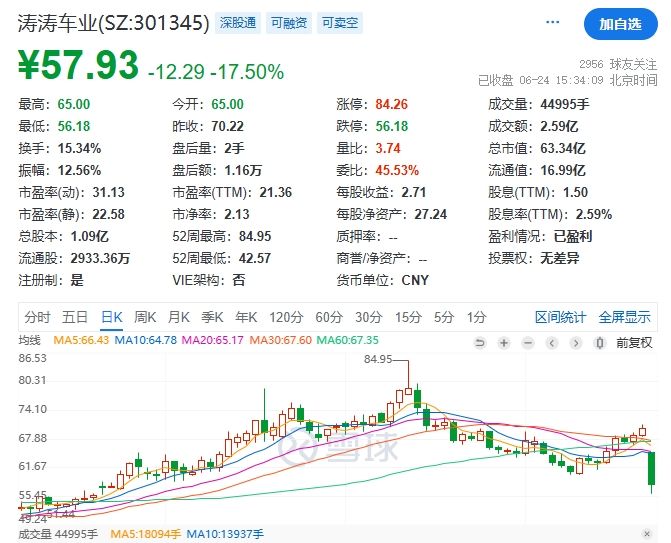671x543 pixels.
Task: Click the MA60:67.35 moving average label
Action: [x=347, y=340]
